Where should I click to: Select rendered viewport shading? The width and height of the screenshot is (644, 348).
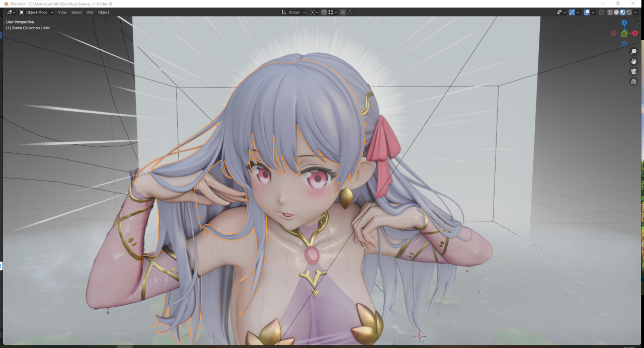click(629, 12)
